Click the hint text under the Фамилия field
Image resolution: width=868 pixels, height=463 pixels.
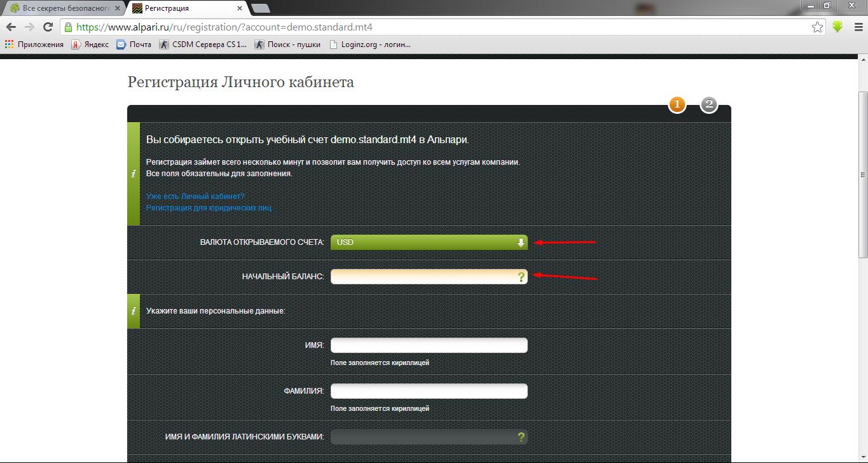pos(380,408)
